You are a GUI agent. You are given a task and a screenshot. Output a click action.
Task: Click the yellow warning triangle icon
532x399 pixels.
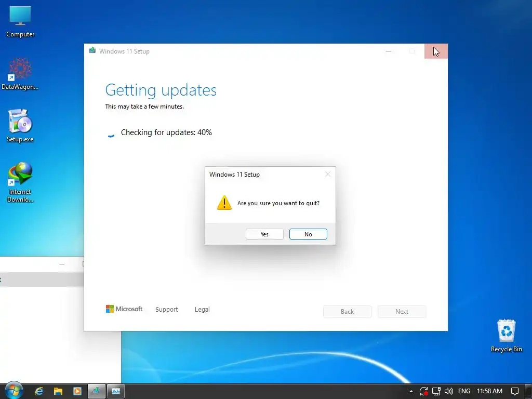click(x=224, y=203)
